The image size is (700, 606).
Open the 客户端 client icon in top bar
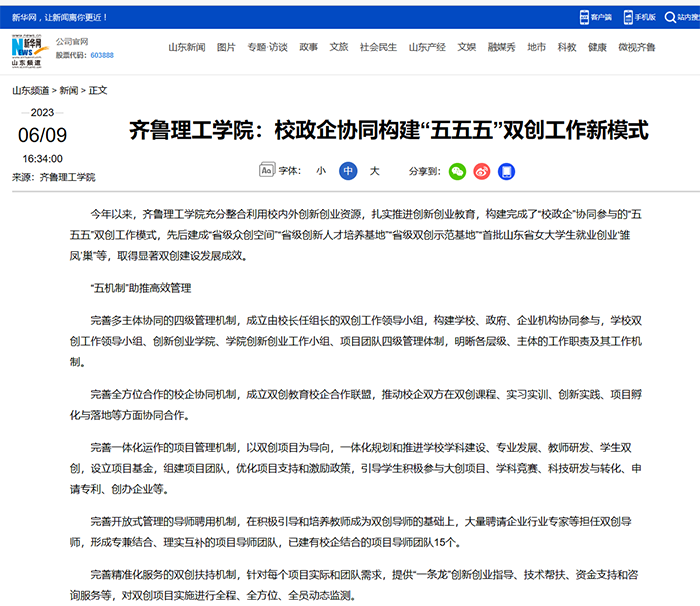(x=585, y=17)
